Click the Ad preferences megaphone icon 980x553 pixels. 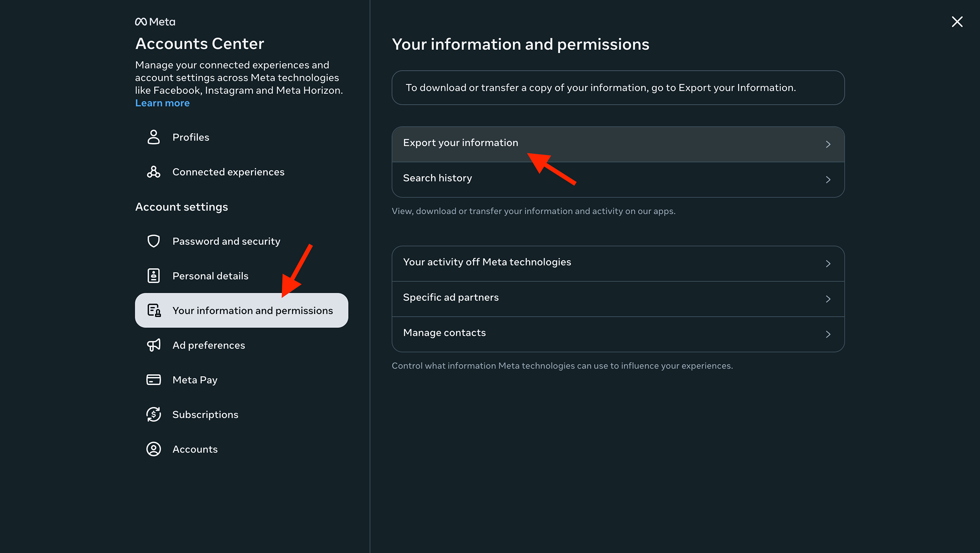click(x=153, y=345)
